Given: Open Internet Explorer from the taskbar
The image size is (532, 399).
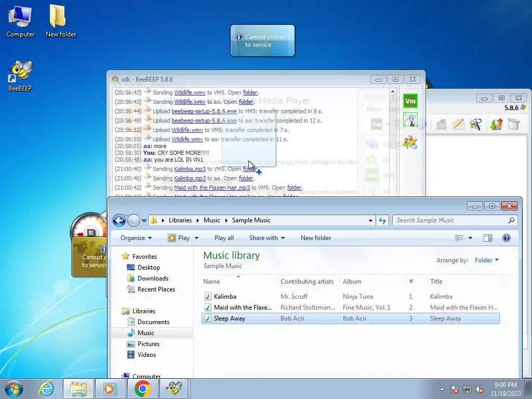Looking at the screenshot, I should click(46, 389).
